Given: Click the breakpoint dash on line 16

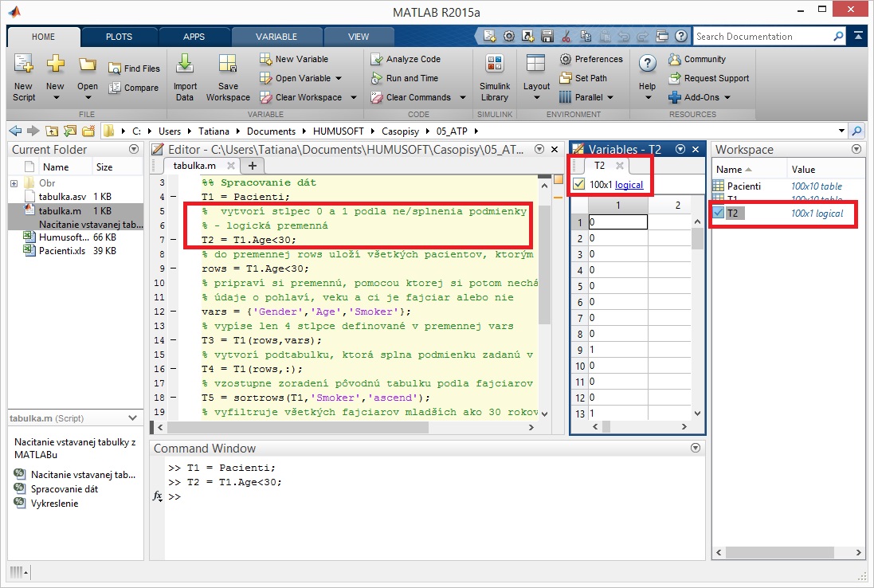Looking at the screenshot, I should click(x=174, y=369).
